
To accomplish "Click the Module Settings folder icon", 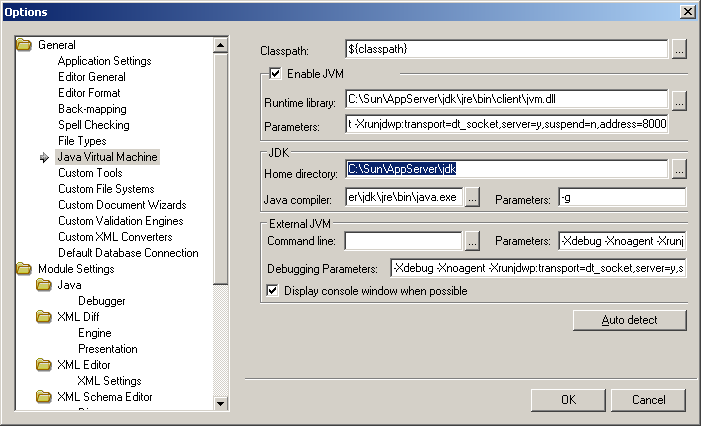I will (x=24, y=269).
